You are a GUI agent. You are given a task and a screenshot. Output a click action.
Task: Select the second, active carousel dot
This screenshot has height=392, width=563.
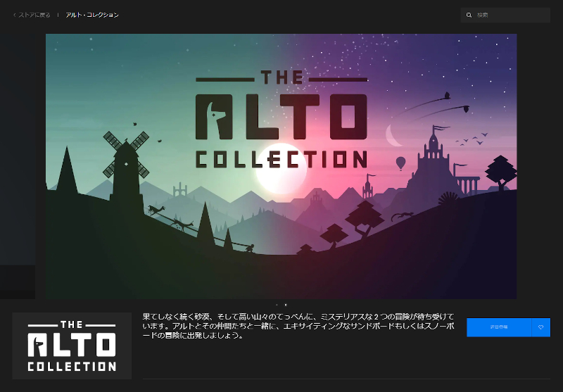[286, 305]
